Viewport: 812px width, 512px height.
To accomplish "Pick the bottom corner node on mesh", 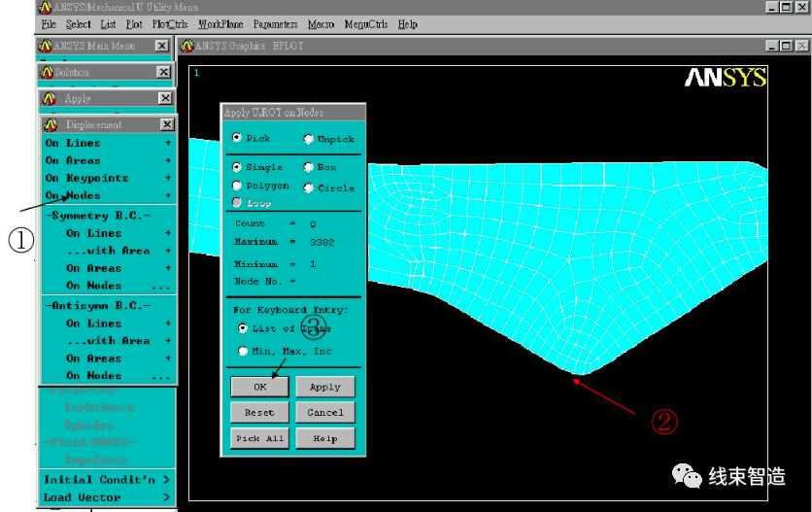I will [580, 373].
